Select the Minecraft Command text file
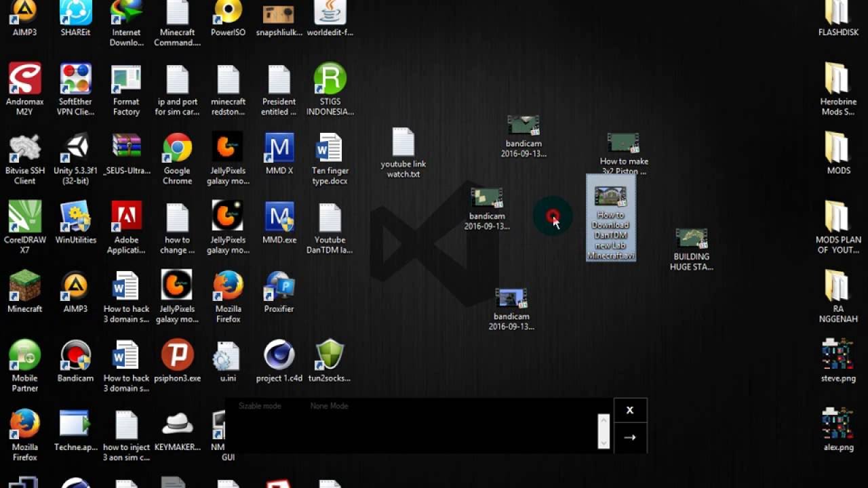 click(177, 24)
